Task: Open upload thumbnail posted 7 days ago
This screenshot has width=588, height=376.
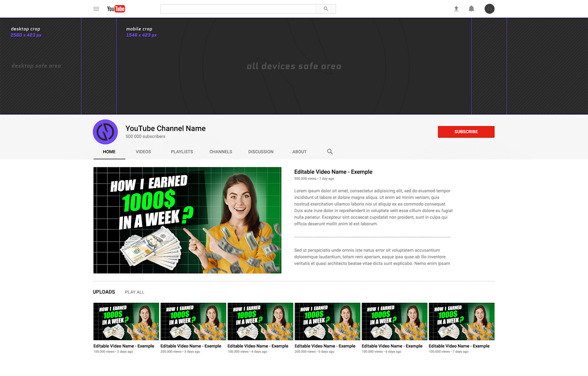Action: tap(461, 321)
